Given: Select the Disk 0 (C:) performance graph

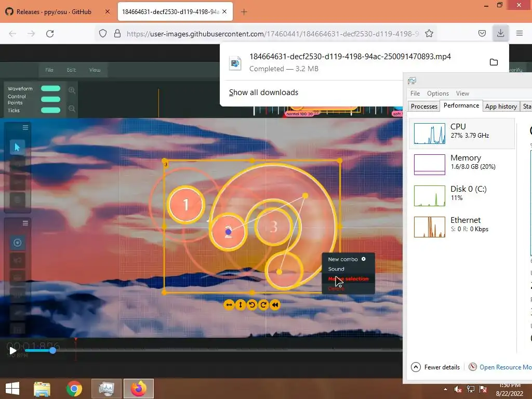Looking at the screenshot, I should point(462,196).
